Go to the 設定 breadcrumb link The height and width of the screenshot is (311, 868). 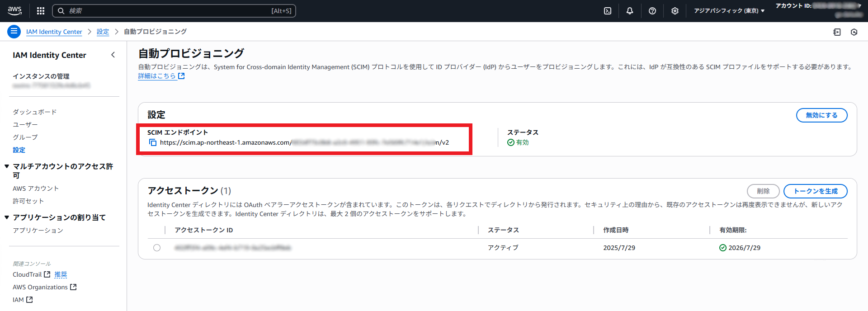tap(103, 32)
